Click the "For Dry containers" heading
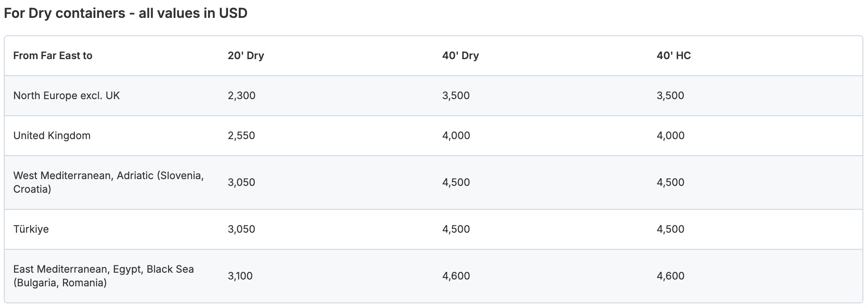 [126, 13]
